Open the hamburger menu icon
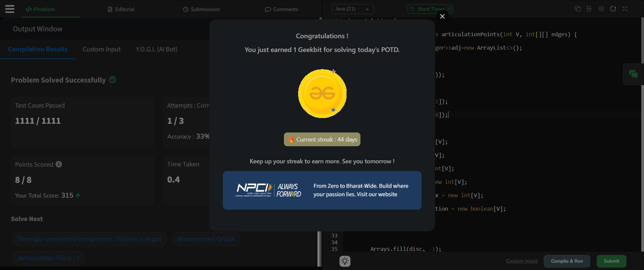 coord(10,9)
